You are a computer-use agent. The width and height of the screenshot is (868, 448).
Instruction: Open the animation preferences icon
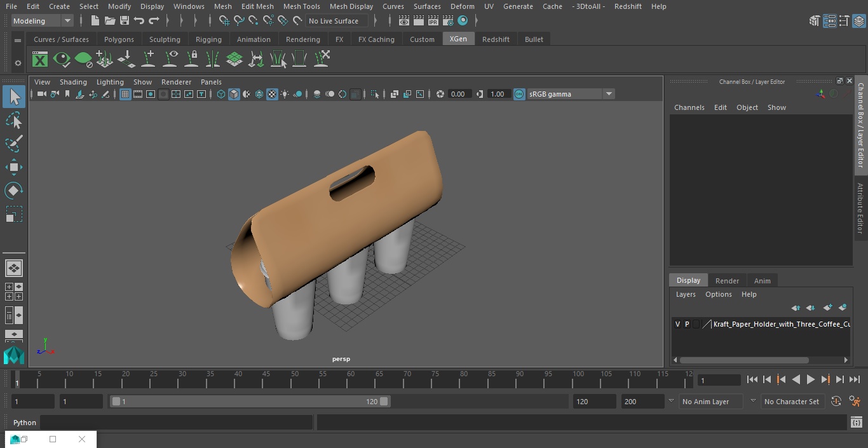click(855, 402)
